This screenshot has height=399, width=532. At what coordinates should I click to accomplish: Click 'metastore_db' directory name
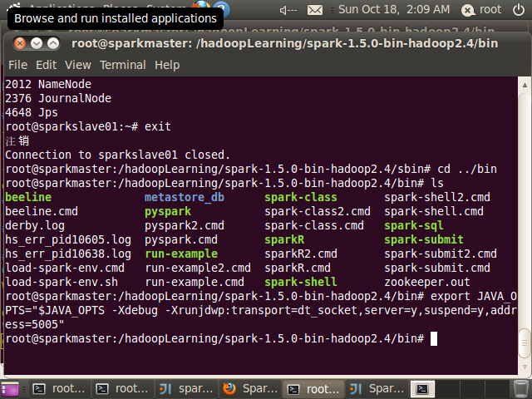(x=185, y=197)
